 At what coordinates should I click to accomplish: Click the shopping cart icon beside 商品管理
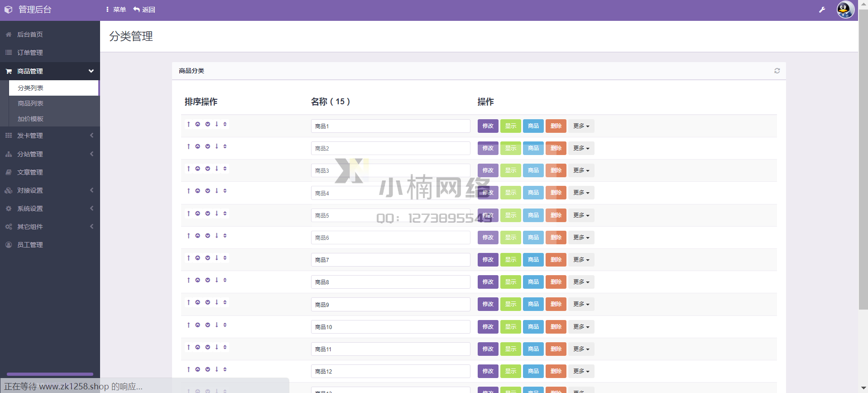(x=9, y=71)
